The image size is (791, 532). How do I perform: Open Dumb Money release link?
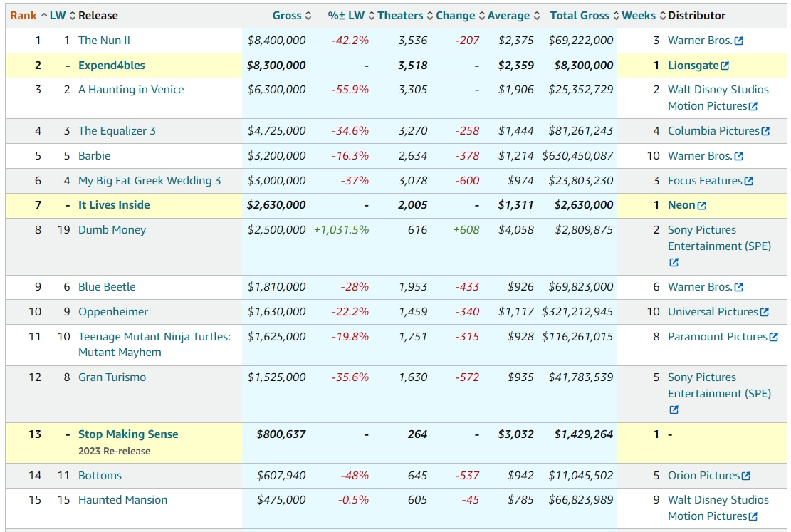coord(112,229)
